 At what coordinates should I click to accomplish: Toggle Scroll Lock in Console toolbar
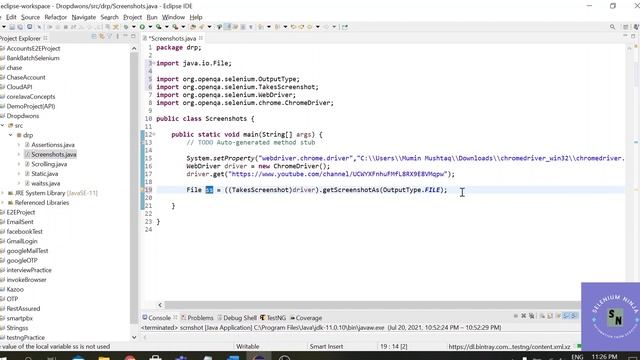pyautogui.click(x=550, y=316)
